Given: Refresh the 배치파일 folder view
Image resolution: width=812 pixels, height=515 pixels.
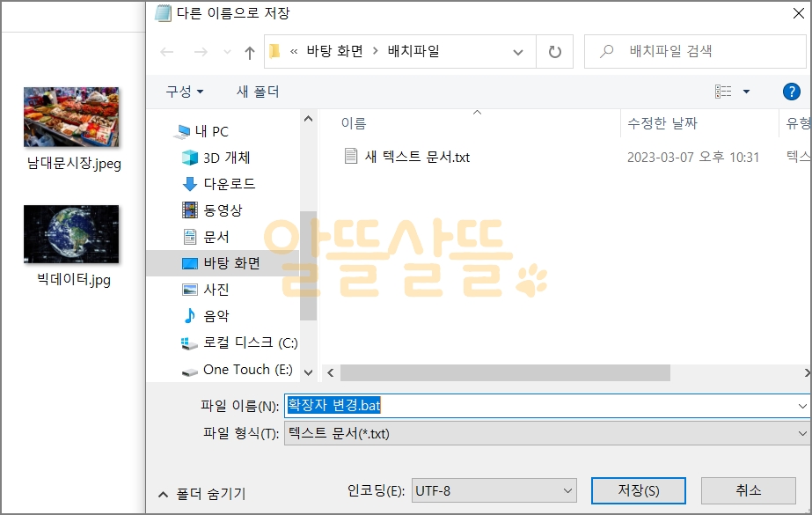Looking at the screenshot, I should [x=554, y=52].
